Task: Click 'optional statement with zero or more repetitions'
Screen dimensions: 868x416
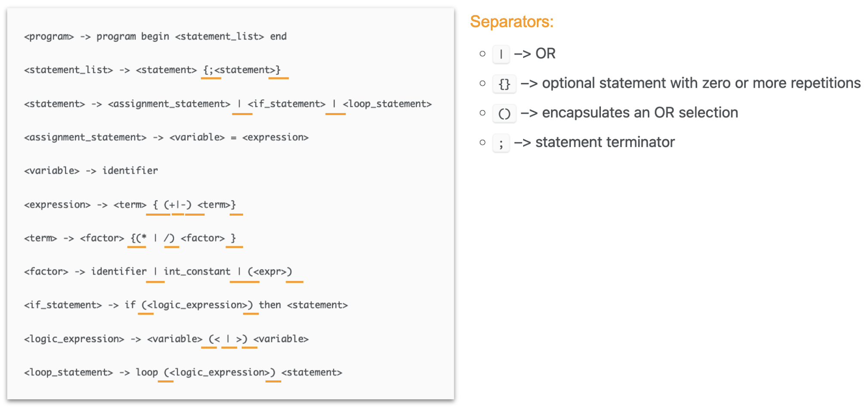Action: tap(701, 83)
